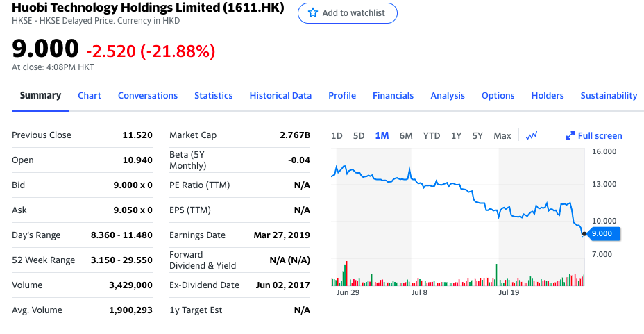
Task: Open the Holders tab
Action: pos(548,95)
